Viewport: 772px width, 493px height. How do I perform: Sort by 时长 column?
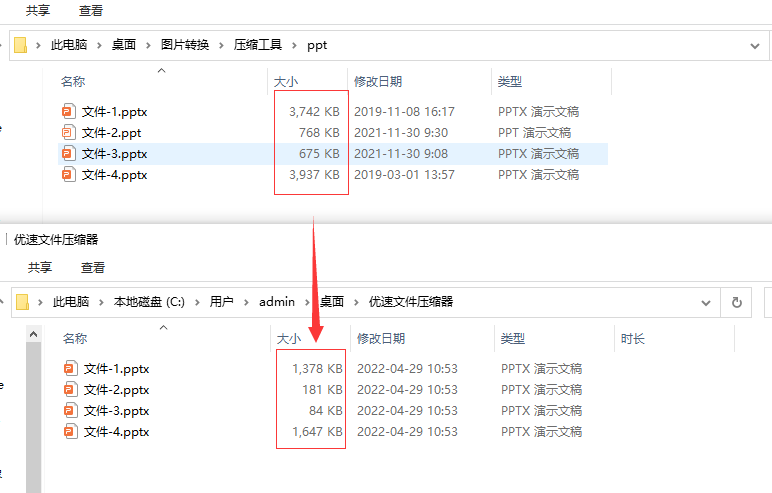point(633,338)
